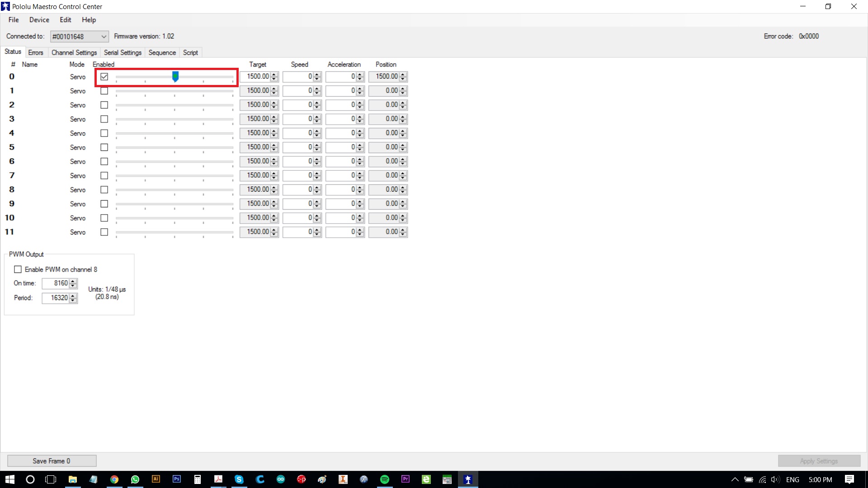
Task: Click the taskbar clock showing 5:00 PM
Action: click(821, 479)
